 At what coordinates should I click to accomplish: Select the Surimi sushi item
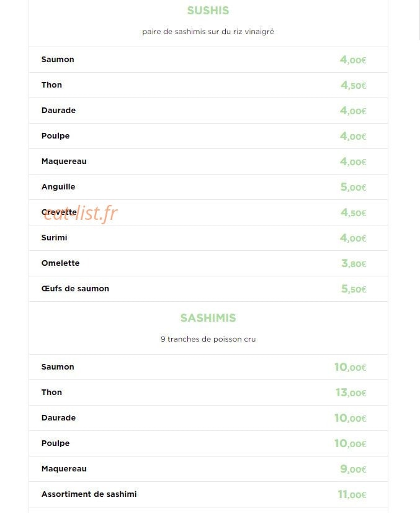coord(208,238)
